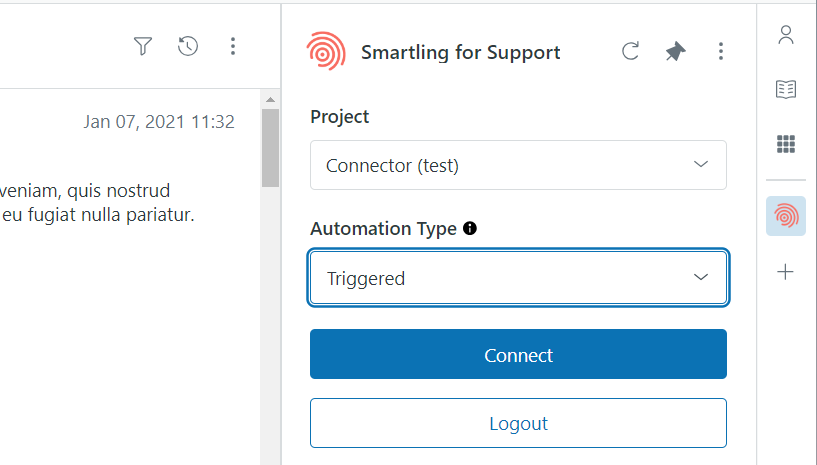Screen dimensions: 817x465
Task: Click the Jan 07, 2021 11:32 timestamp
Action: (159, 122)
